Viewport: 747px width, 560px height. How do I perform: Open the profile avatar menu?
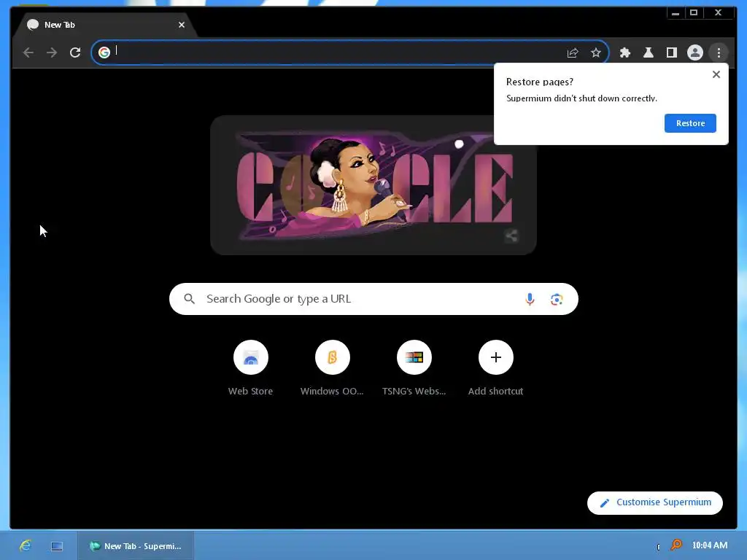pos(695,52)
